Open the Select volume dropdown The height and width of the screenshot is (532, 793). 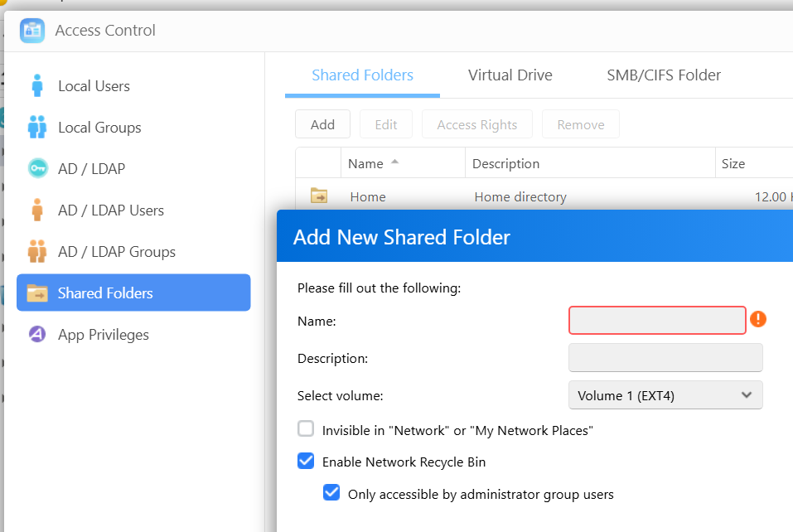click(665, 395)
